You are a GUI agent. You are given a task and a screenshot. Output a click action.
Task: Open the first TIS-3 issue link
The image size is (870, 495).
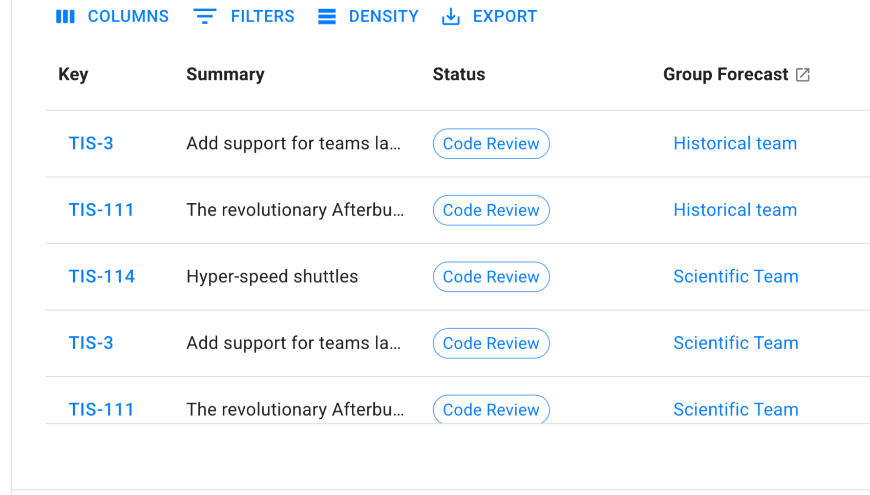point(91,143)
